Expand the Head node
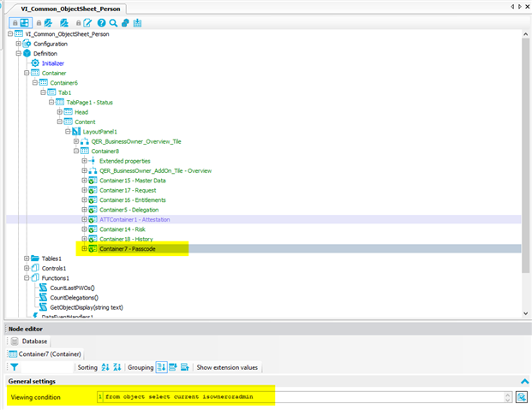Screen dimensions: 532x410 60,112
